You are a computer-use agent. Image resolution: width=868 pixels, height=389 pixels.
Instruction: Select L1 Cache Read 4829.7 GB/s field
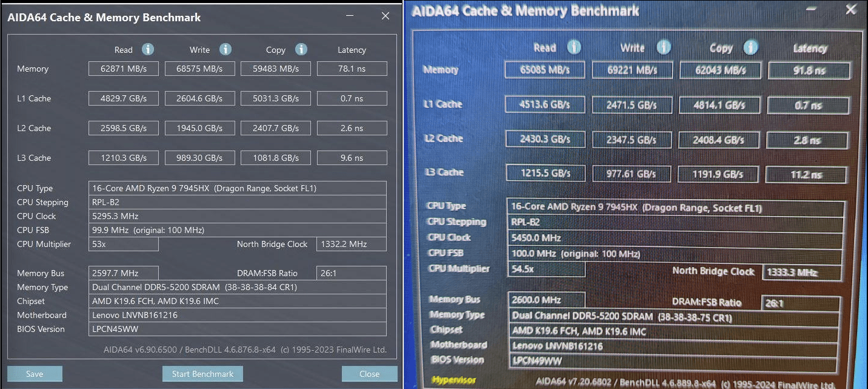pos(123,98)
